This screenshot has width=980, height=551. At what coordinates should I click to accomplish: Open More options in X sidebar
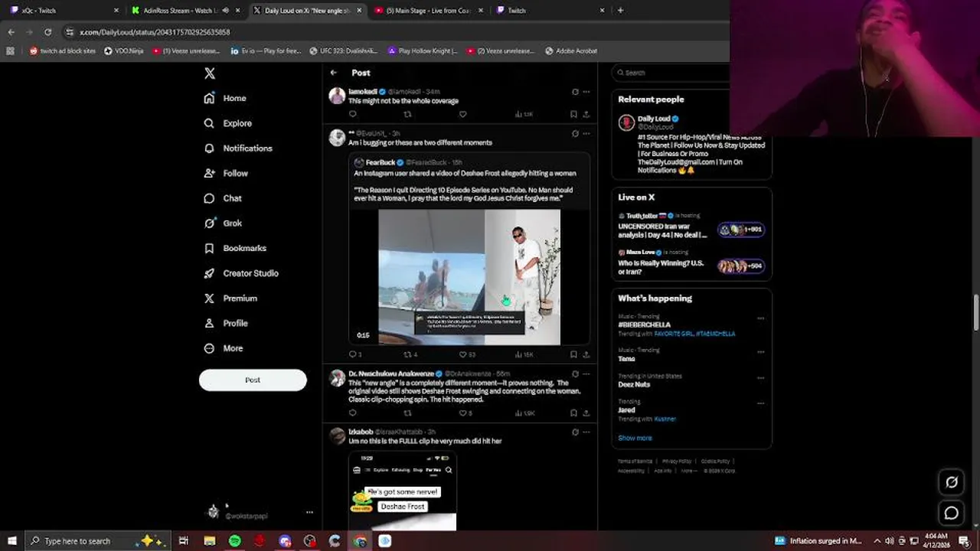click(x=224, y=348)
